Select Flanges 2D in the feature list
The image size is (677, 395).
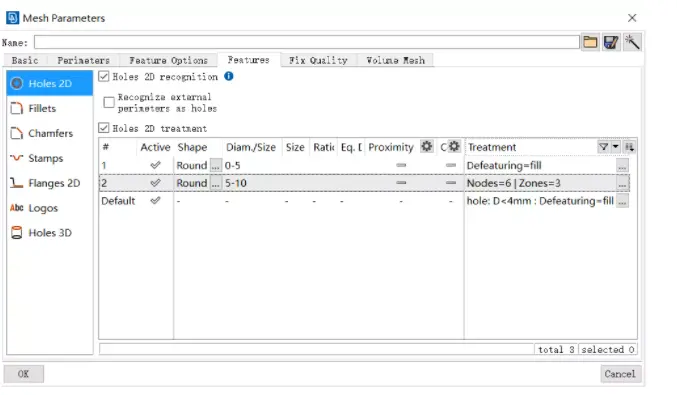pos(50,183)
